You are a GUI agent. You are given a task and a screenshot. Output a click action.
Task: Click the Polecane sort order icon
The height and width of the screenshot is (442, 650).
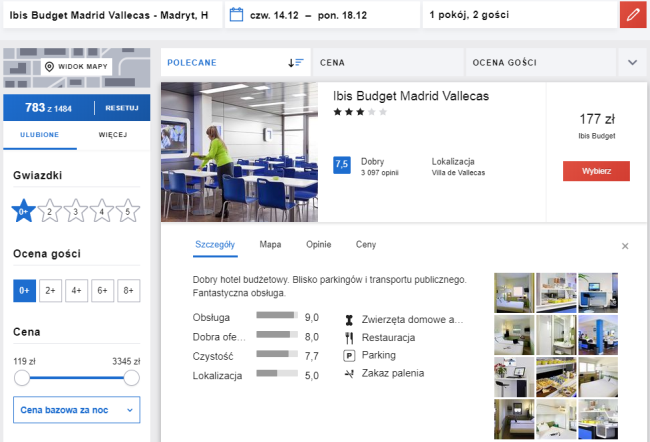296,63
